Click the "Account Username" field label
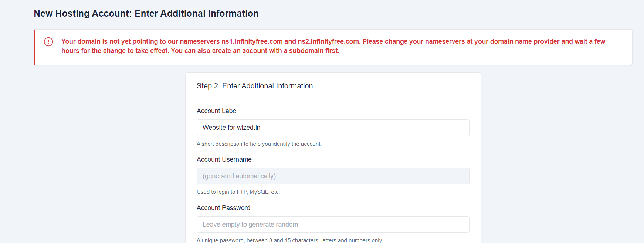 point(224,159)
